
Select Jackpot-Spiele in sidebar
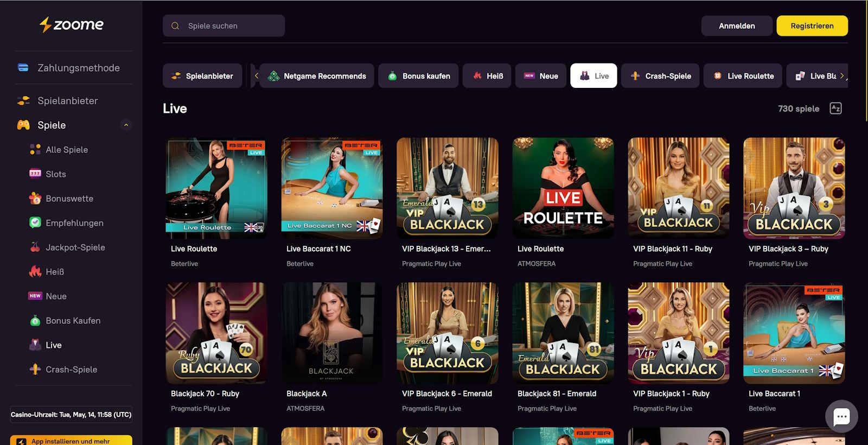tap(75, 247)
